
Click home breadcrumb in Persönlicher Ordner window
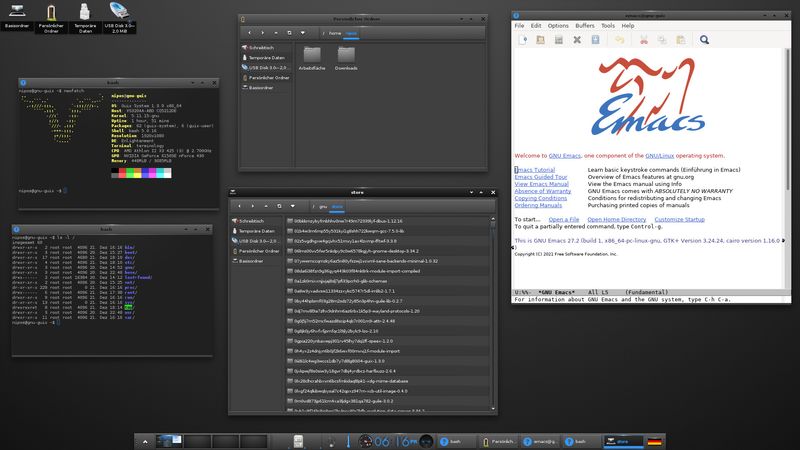coord(335,33)
